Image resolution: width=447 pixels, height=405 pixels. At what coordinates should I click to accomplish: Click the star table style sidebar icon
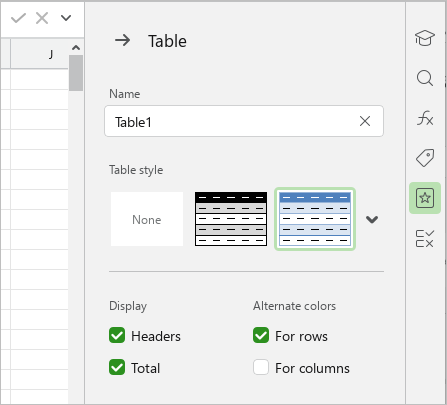(425, 198)
